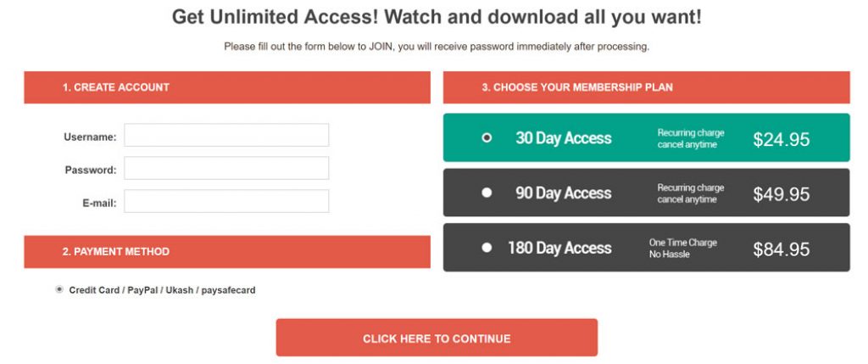The image size is (868, 364).
Task: Focus the Password text box
Action: click(226, 169)
